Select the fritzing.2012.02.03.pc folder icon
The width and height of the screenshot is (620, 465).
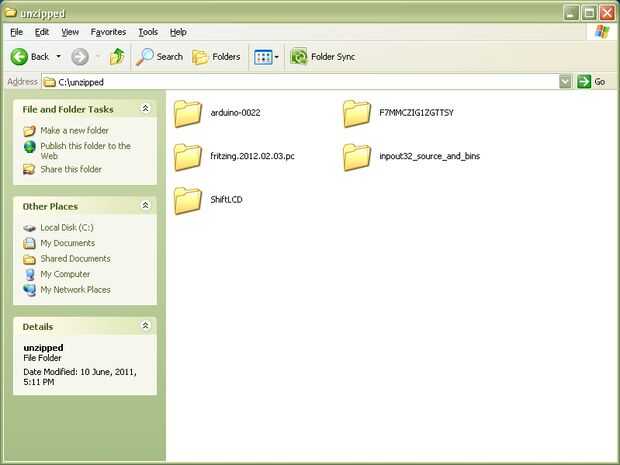click(187, 157)
